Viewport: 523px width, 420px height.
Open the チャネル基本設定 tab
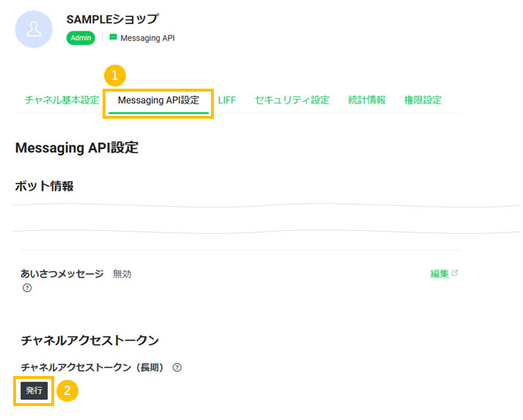coord(62,100)
